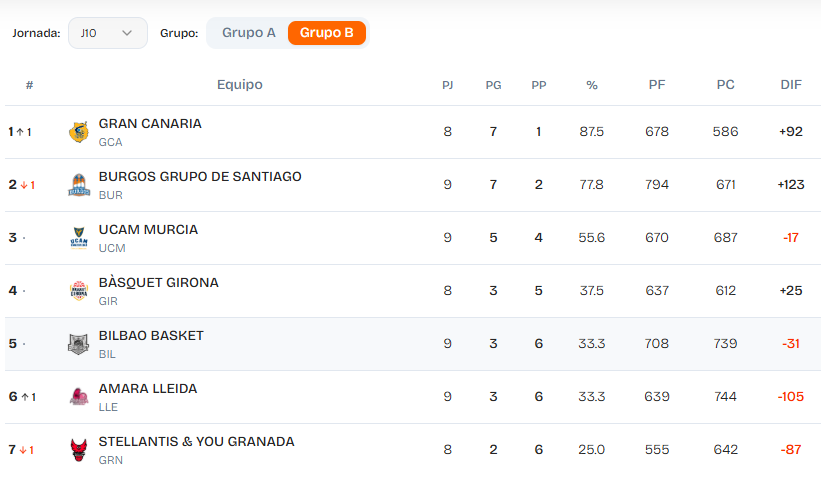Sort by the DIF column header
The height and width of the screenshot is (483, 821).
pyautogui.click(x=791, y=85)
